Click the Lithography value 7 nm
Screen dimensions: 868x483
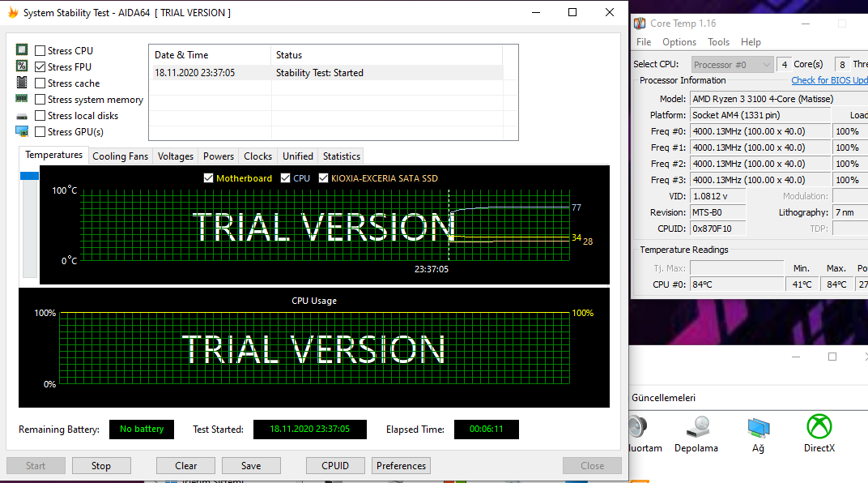pyautogui.click(x=849, y=212)
